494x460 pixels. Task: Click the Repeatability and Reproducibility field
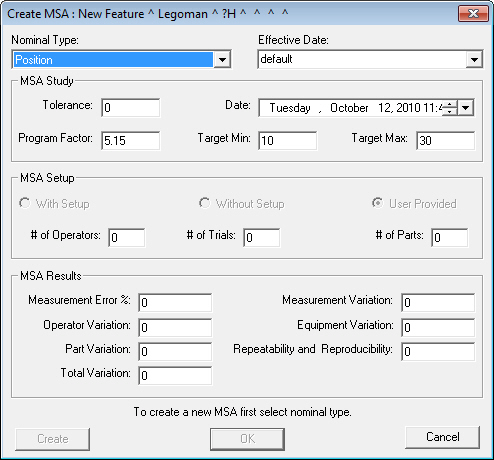[438, 352]
